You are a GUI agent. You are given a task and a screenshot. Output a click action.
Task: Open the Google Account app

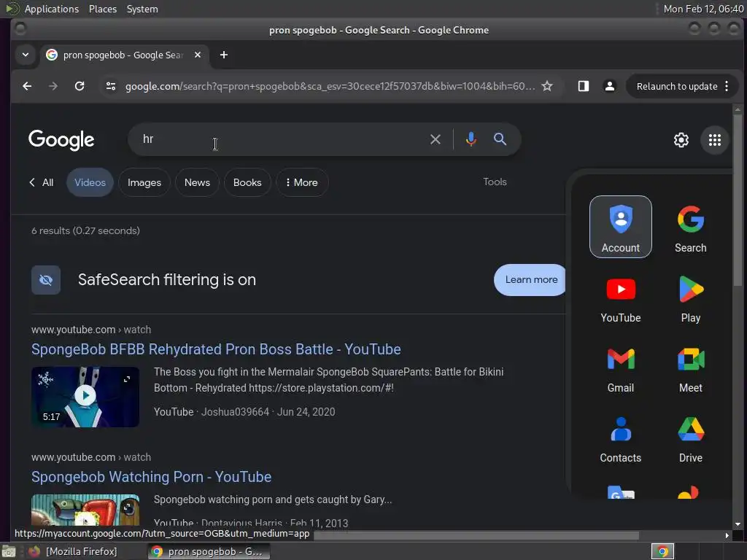[x=620, y=227]
